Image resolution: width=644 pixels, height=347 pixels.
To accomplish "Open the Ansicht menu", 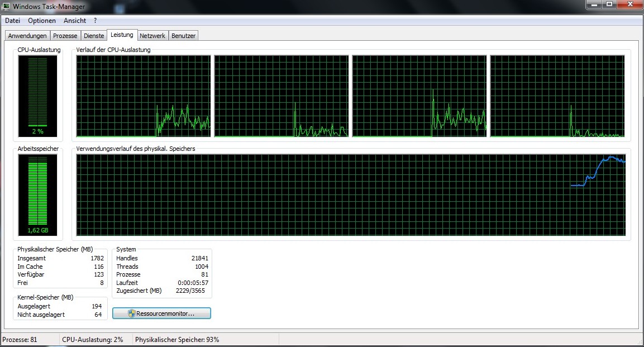I will (75, 21).
